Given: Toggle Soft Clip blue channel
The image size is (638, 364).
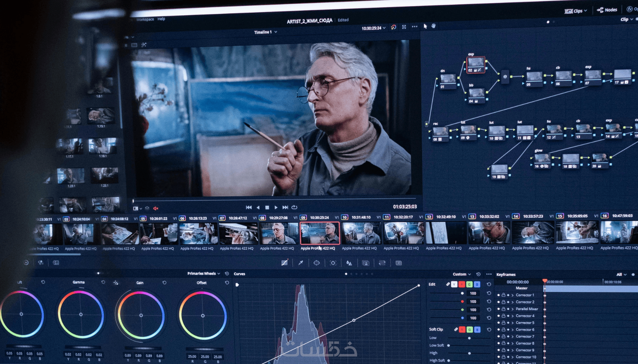Looking at the screenshot, I should click(477, 329).
